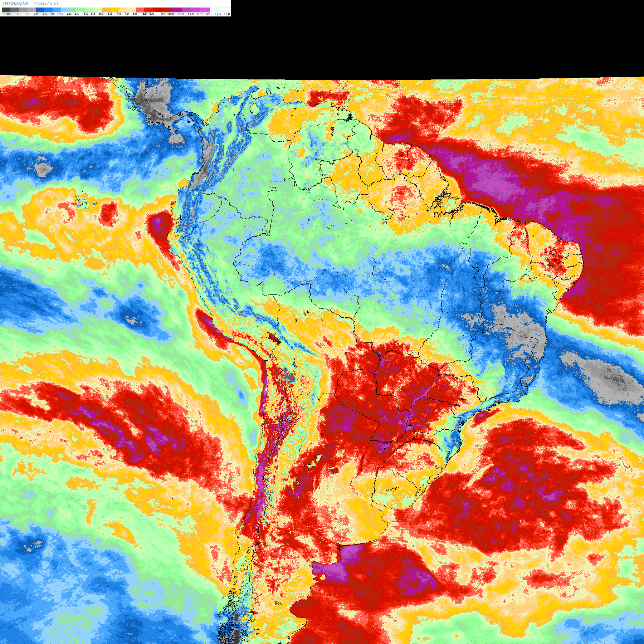Click the 10.0 legend value
The width and height of the screenshot is (644, 644).
[171, 14]
